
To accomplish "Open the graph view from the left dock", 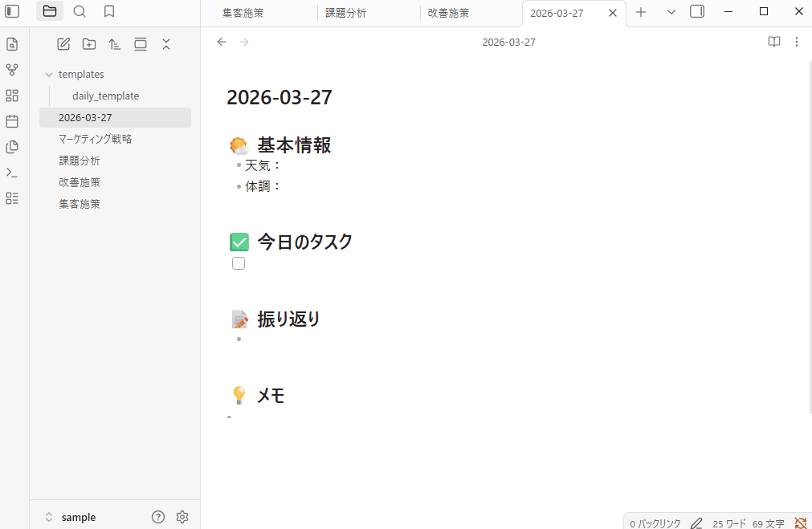I will [12, 70].
